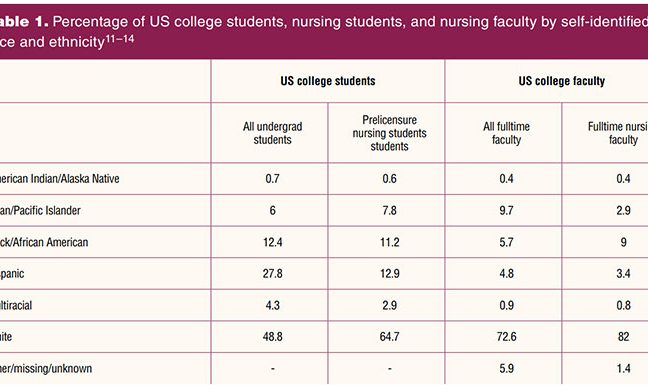Image resolution: width=648 pixels, height=389 pixels.
Task: Click the 64.7 White nursing students value
Action: coord(389,336)
